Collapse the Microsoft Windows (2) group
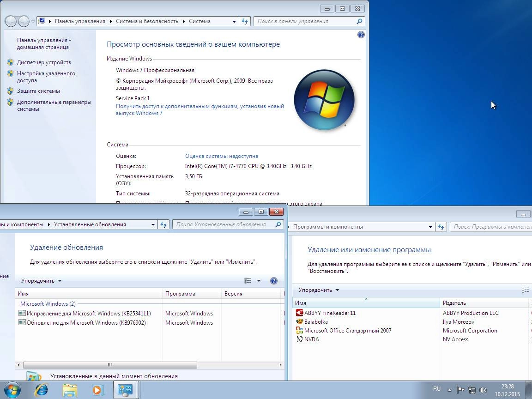 click(x=48, y=304)
